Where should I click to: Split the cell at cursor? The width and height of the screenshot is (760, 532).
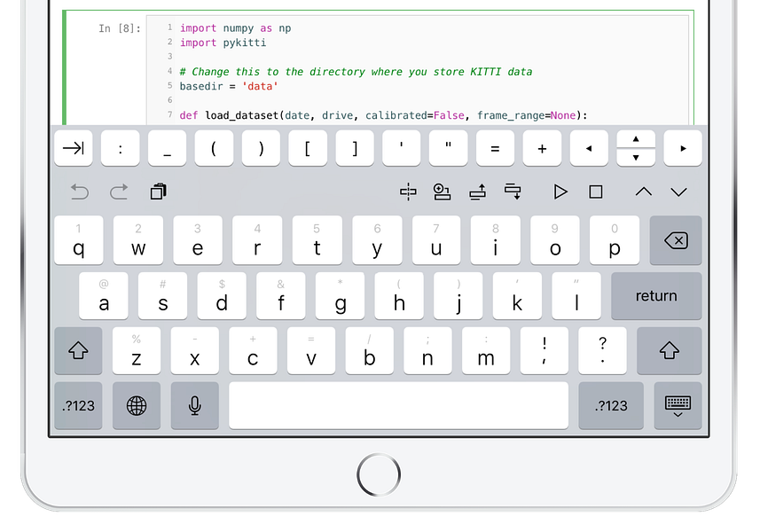coord(408,192)
